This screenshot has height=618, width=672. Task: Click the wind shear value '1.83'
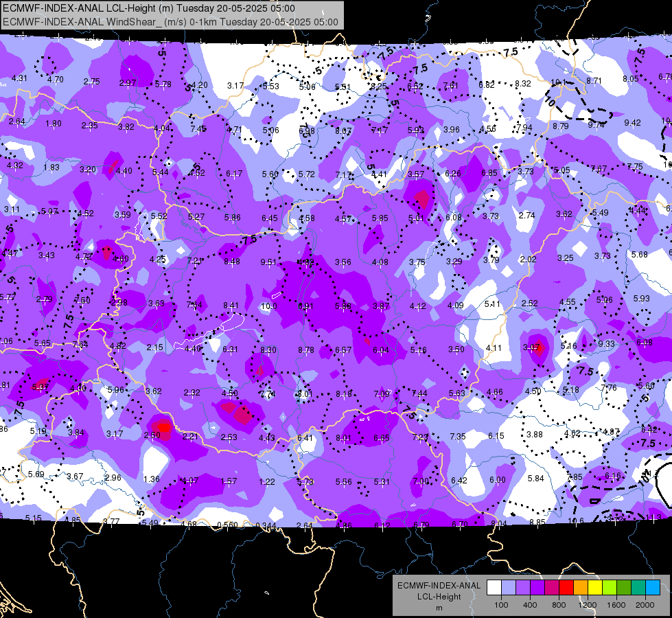coord(51,168)
